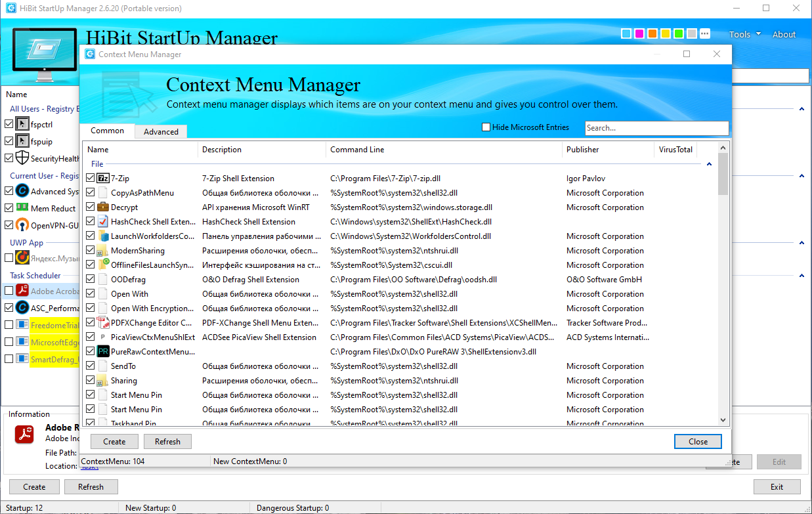Click the Context Menu Manager title bar icon

89,54
